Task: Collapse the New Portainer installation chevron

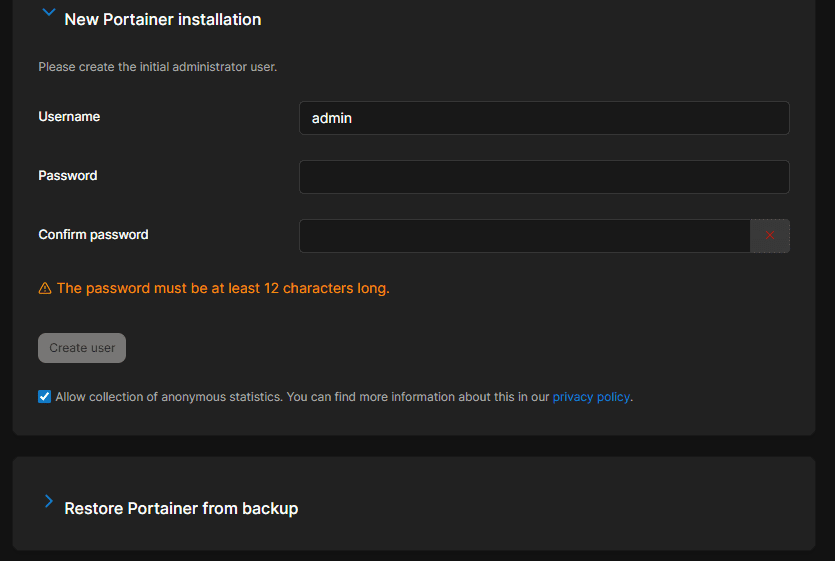Action: coord(48,14)
